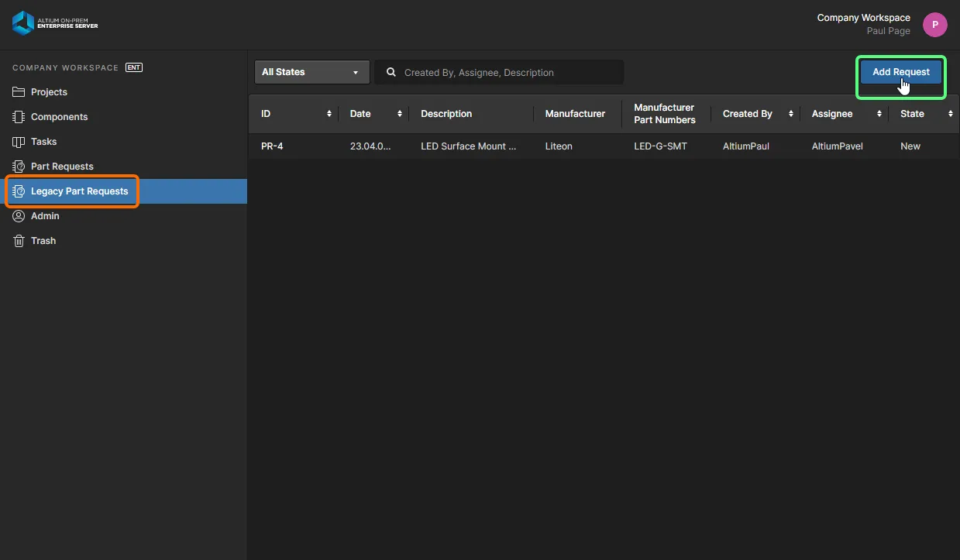Viewport: 960px width, 560px height.
Task: Open the All States filter dropdown
Action: click(311, 72)
